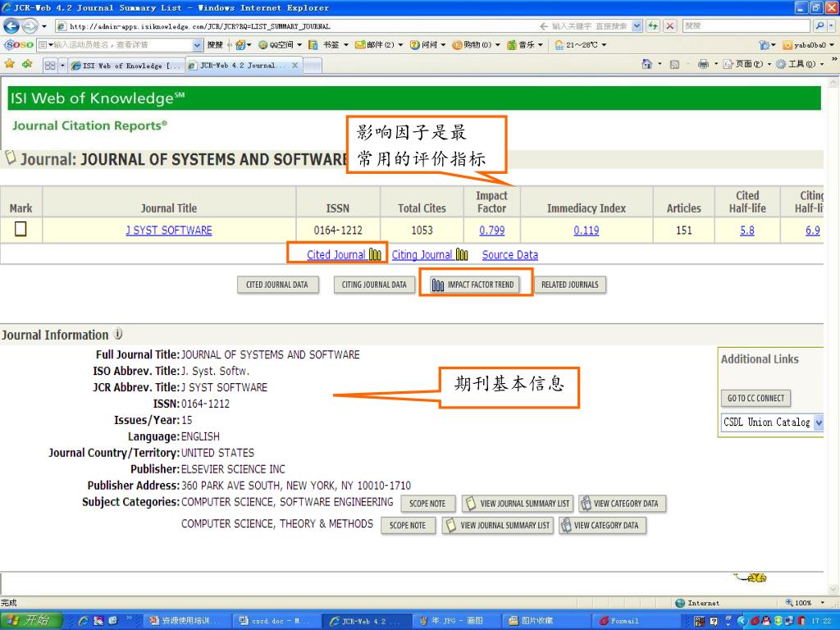Viewport: 840px width, 630px height.
Task: Open the Quick Tabs grid icon
Action: pyautogui.click(x=50, y=66)
